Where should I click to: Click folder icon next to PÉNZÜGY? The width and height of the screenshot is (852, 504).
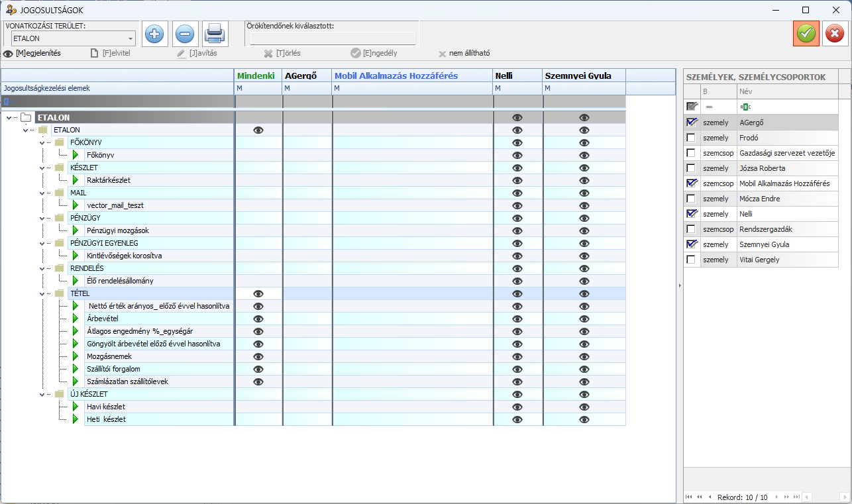tap(60, 218)
